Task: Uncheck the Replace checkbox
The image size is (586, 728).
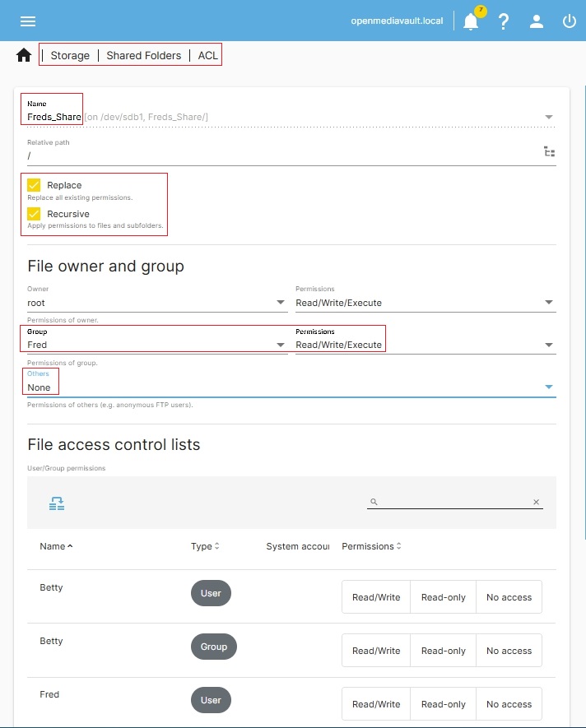Action: (34, 185)
